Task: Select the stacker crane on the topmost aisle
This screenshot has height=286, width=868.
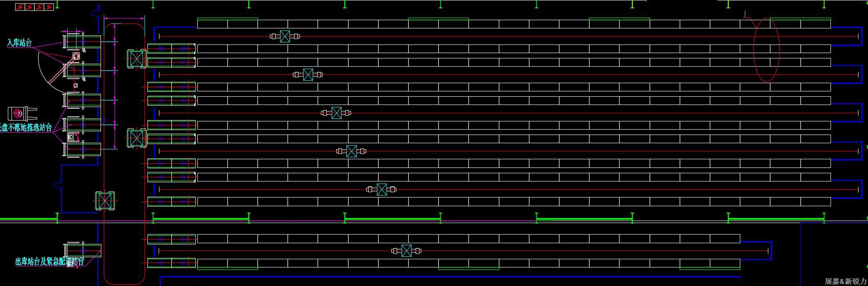Action: (x=285, y=36)
